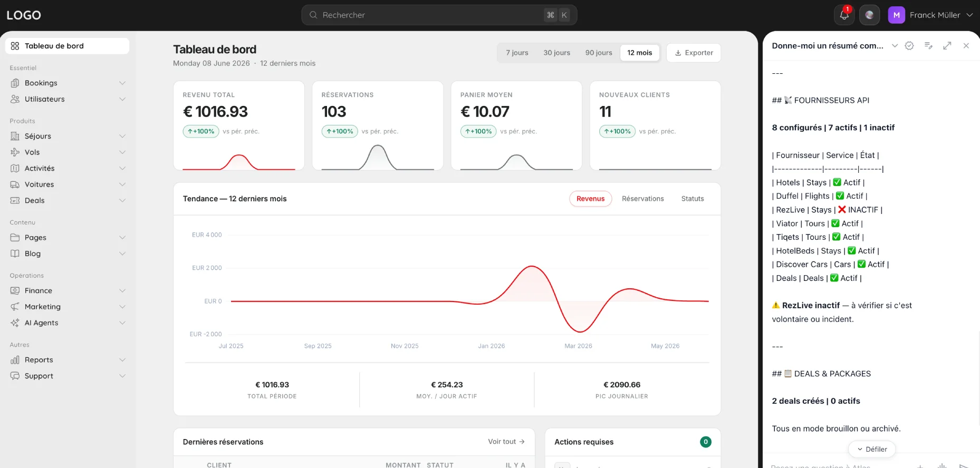The image size is (980, 468).
Task: Expand the Blog section chevron
Action: click(x=122, y=253)
